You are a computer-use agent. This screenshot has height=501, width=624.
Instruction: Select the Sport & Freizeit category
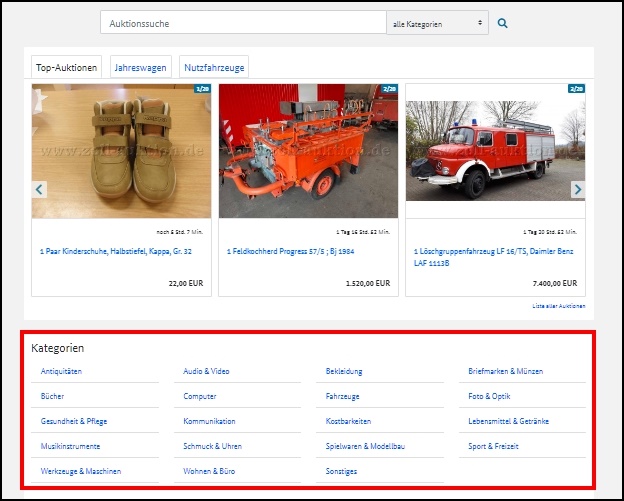(493, 446)
